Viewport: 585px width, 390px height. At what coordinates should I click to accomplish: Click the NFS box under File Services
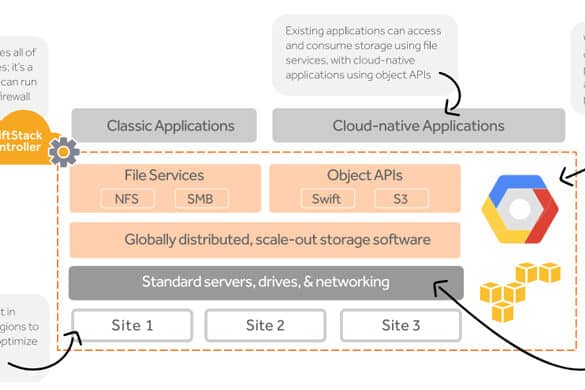127,199
